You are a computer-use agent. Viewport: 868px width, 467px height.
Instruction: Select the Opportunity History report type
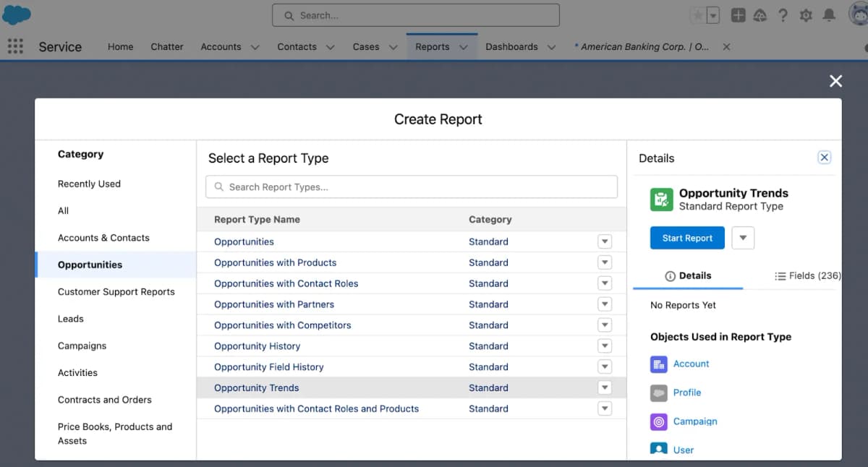(x=257, y=346)
